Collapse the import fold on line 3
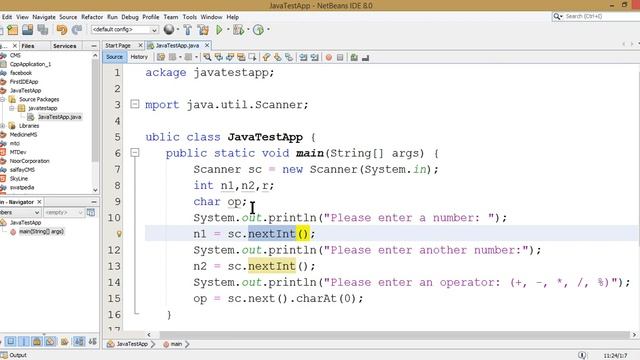The width and height of the screenshot is (640, 360). pos(135,104)
